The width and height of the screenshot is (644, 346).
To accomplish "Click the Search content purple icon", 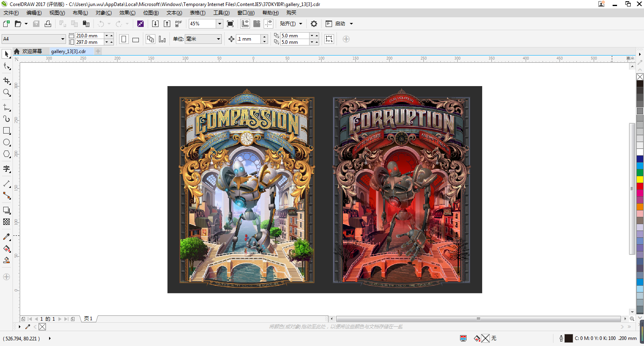I will click(140, 24).
